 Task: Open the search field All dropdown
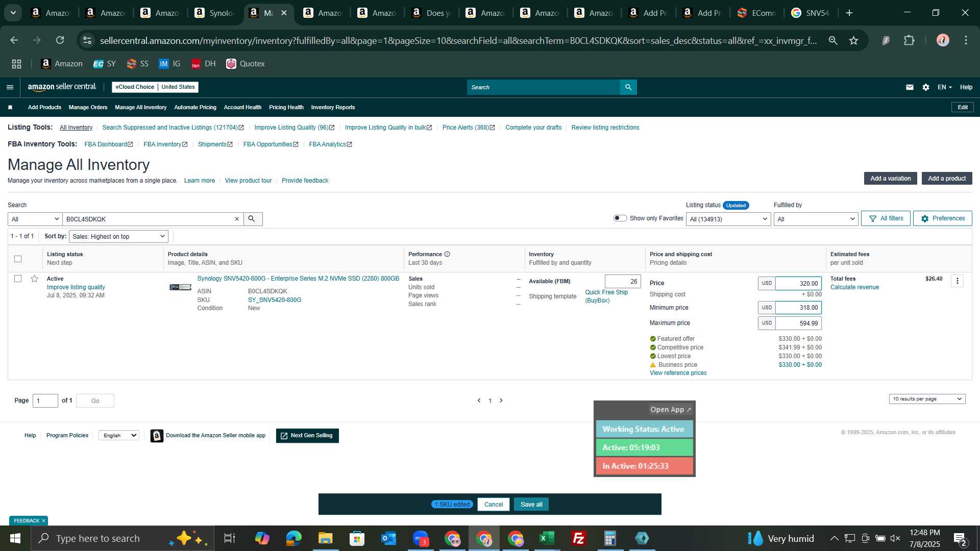[35, 219]
